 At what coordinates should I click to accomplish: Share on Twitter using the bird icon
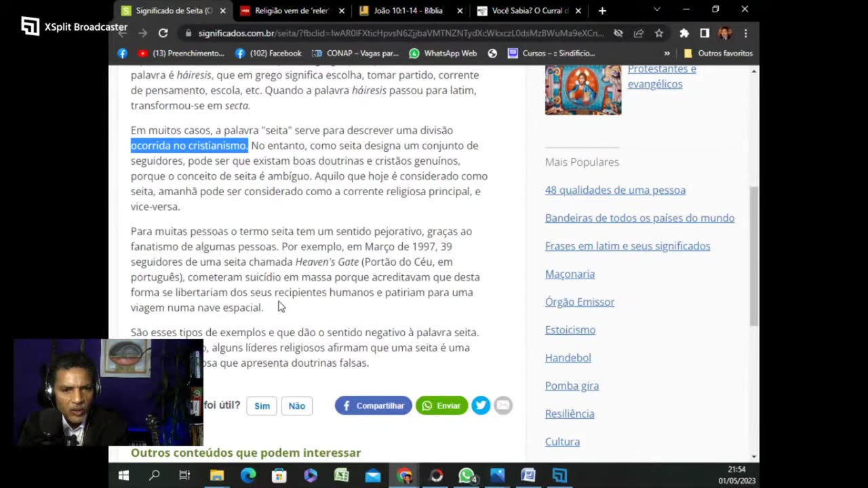[481, 405]
